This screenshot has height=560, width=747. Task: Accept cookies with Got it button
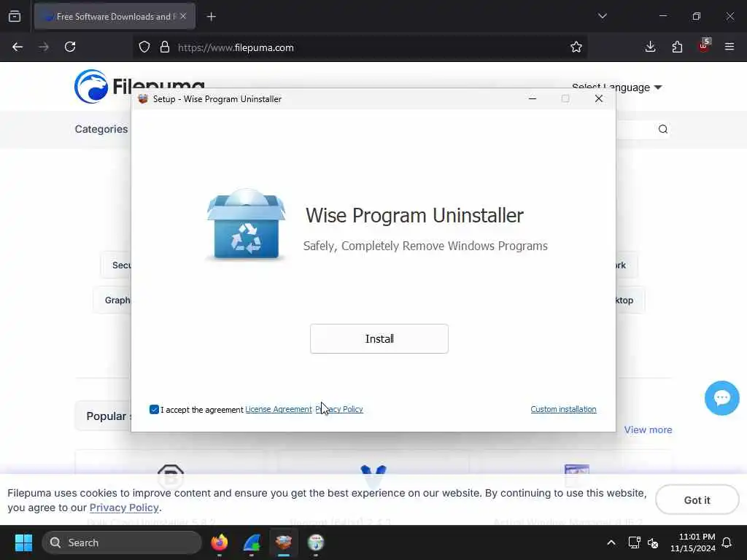[697, 500]
